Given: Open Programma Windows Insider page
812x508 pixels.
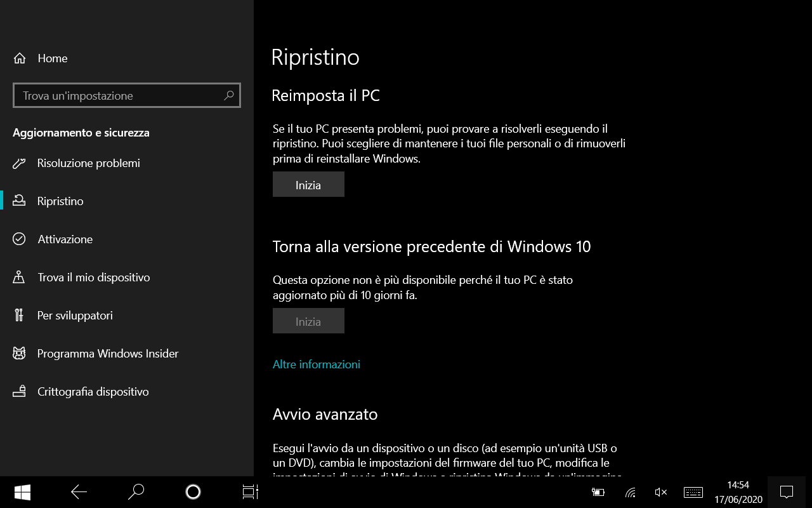Looking at the screenshot, I should [x=127, y=354].
